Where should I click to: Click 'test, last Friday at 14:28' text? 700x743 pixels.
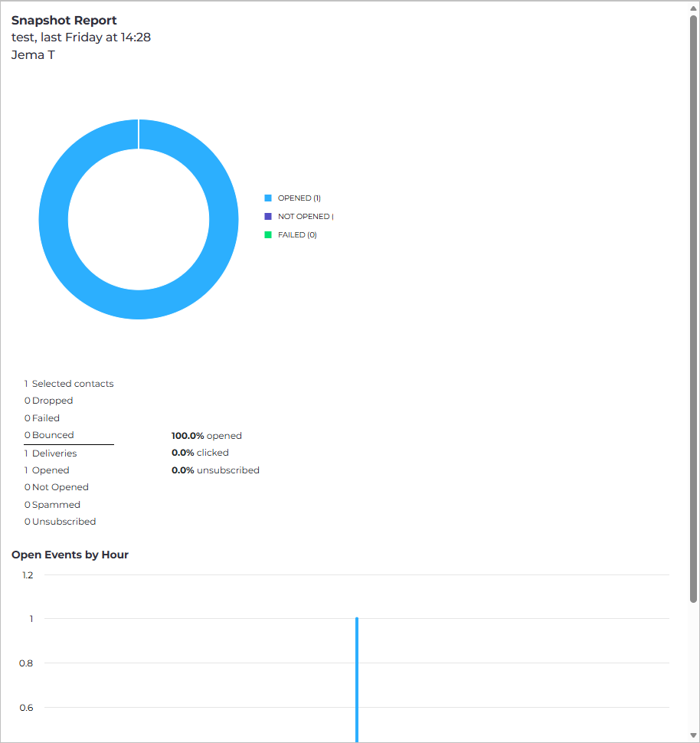(x=81, y=38)
